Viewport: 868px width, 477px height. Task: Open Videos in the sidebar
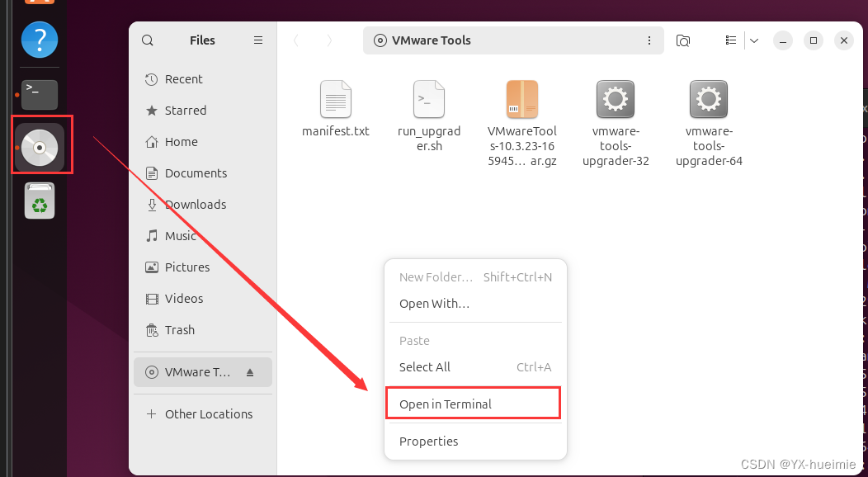point(203,299)
